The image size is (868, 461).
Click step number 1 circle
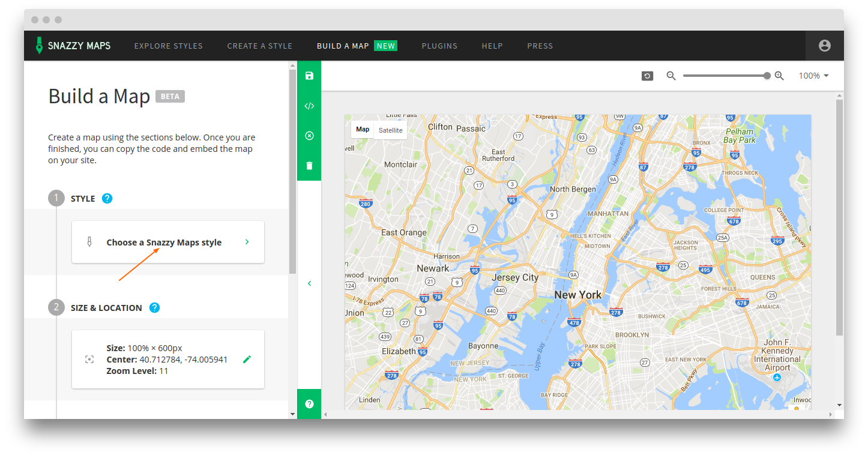[56, 198]
